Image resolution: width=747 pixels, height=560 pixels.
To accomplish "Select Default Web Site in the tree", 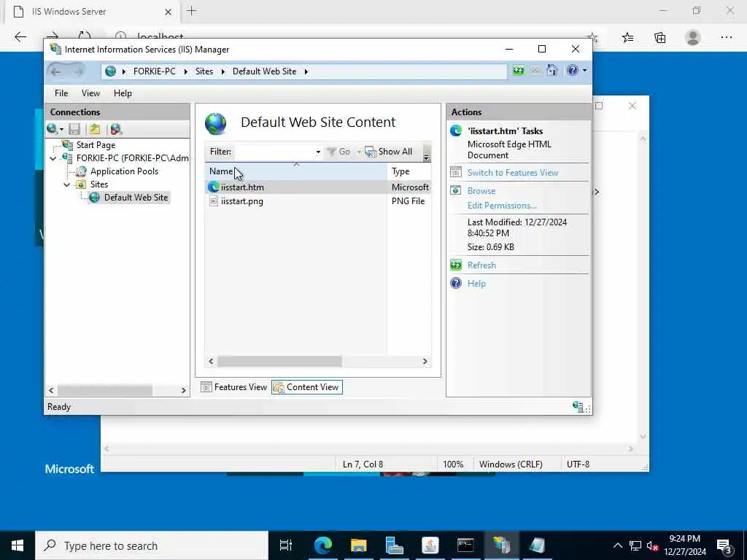I will coord(136,197).
